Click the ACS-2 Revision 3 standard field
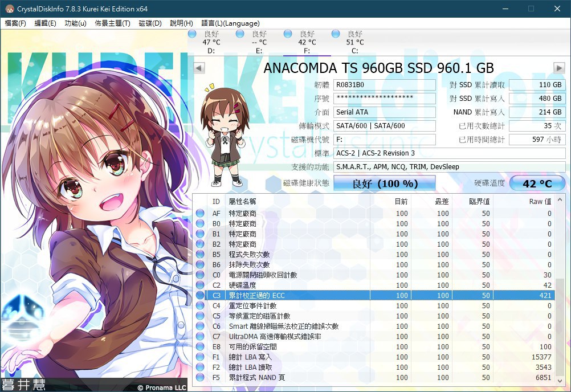This screenshot has height=392, width=571. coord(450,153)
